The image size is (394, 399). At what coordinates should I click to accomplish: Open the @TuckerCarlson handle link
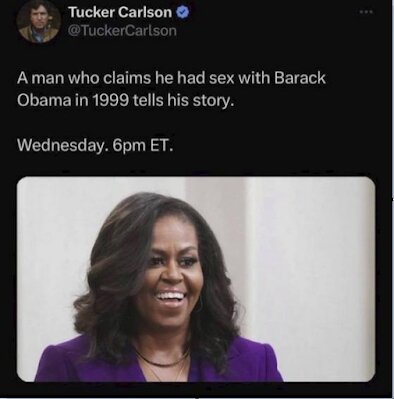coord(122,30)
